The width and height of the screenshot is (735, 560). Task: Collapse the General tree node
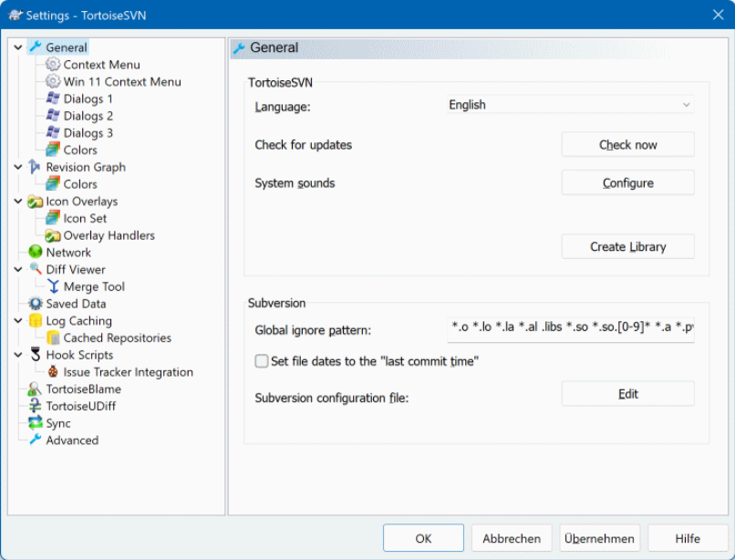point(19,47)
